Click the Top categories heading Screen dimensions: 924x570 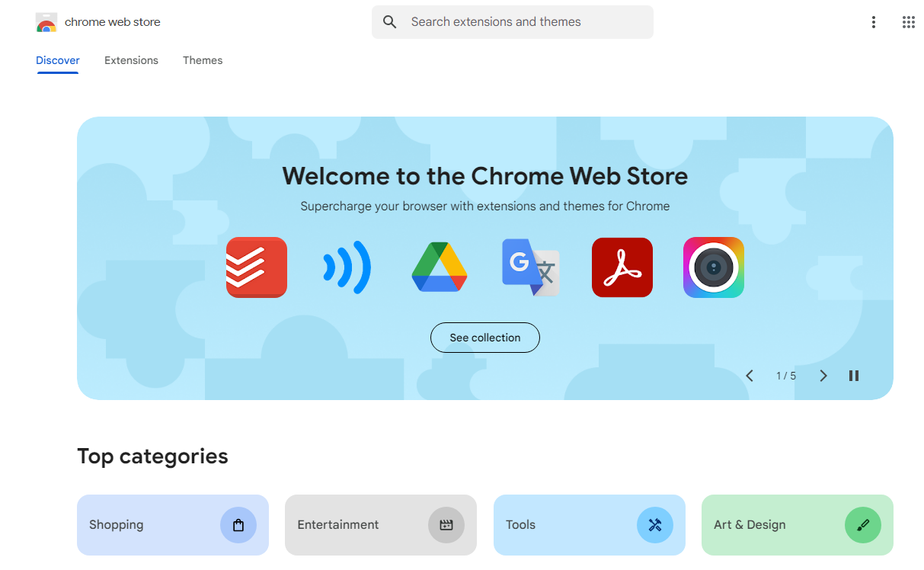coord(152,456)
